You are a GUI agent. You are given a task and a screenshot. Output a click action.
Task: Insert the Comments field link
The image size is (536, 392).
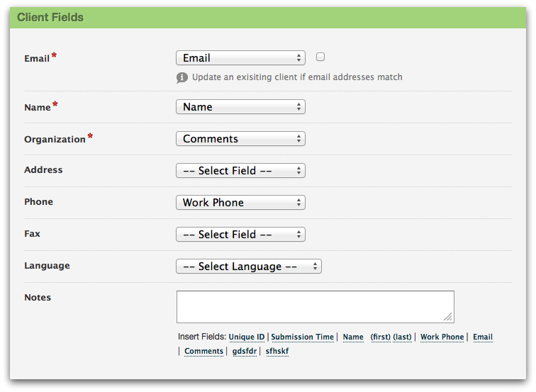204,352
